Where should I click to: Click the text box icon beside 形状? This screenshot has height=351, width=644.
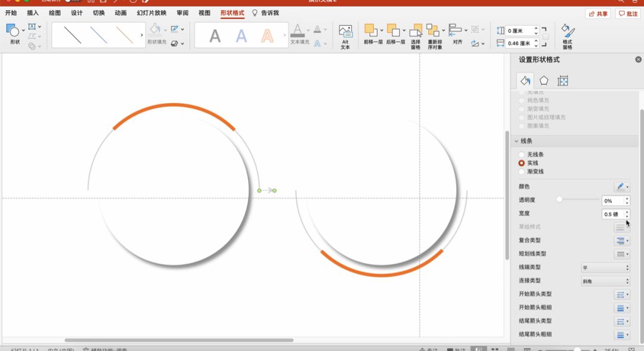[32, 27]
